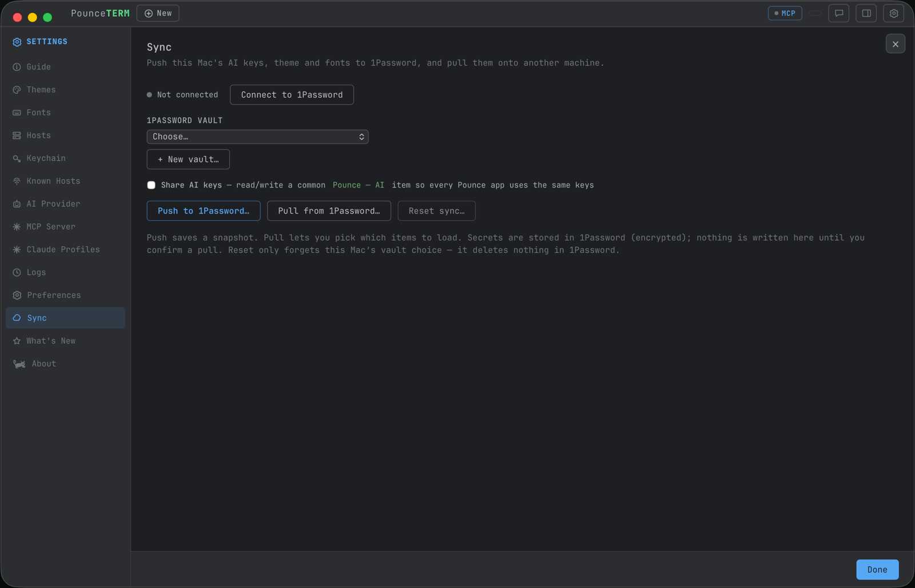Toggle the split side panel icon
This screenshot has width=915, height=588.
(866, 13)
